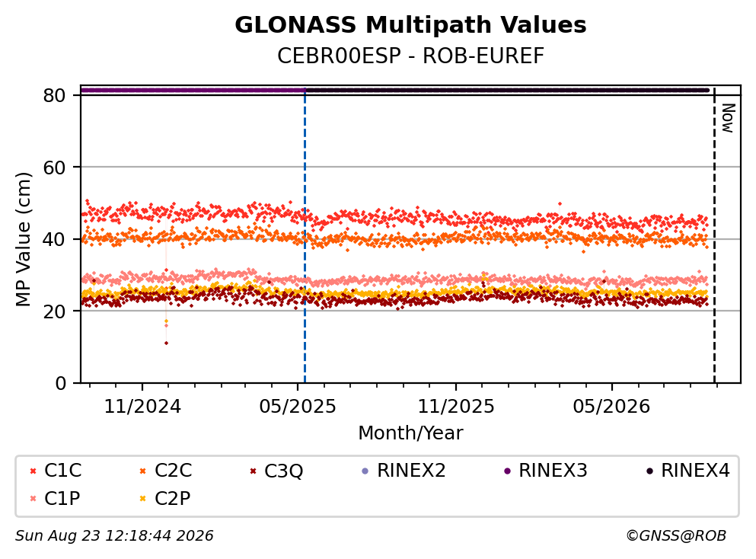Image resolution: width=756 pixels, height=559 pixels.
Task: Click the MP Value (cm) axis label
Action: 23,239
